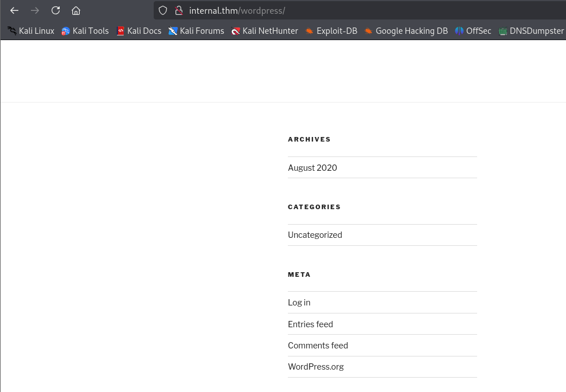This screenshot has width=566, height=392.
Task: Click the Log in link
Action: pos(299,303)
